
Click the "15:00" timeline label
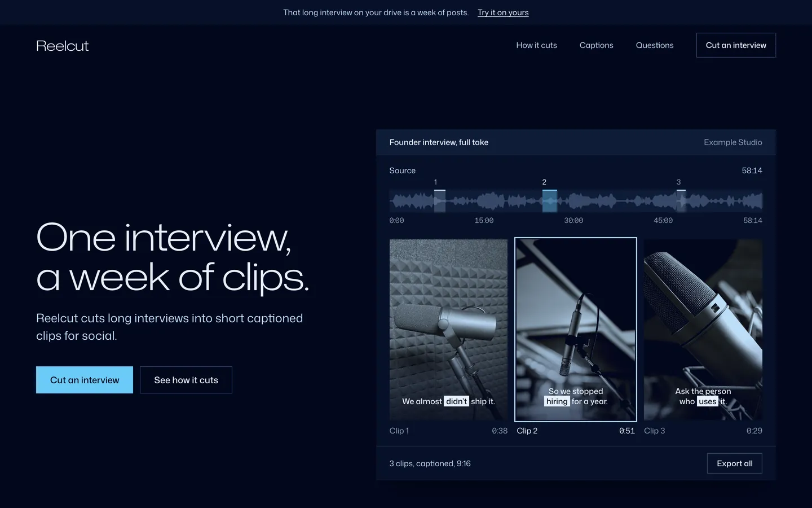pyautogui.click(x=484, y=220)
